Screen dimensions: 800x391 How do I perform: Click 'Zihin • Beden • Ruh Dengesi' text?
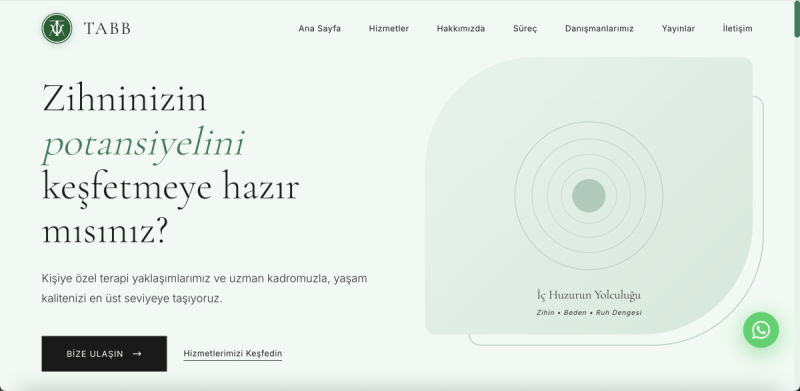pyautogui.click(x=589, y=312)
